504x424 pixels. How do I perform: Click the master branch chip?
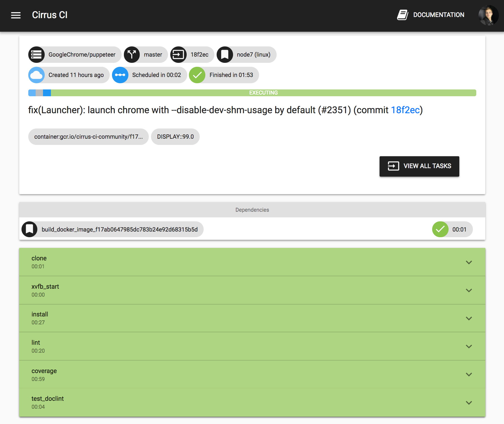[146, 55]
